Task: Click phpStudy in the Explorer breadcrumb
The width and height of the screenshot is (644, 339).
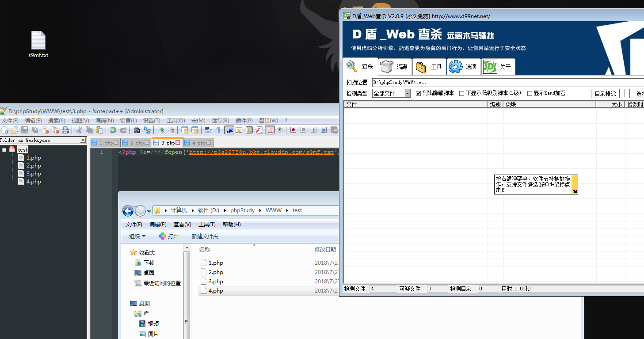Action: pyautogui.click(x=242, y=210)
